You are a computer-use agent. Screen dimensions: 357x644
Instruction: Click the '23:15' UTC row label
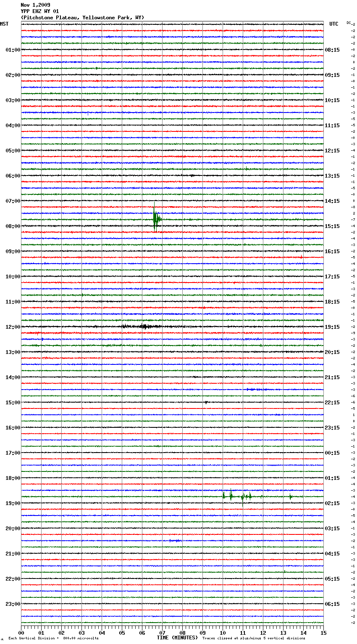332,428
